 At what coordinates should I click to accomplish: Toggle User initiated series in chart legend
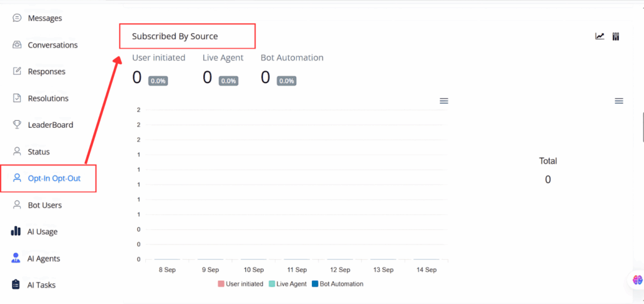coord(241,284)
